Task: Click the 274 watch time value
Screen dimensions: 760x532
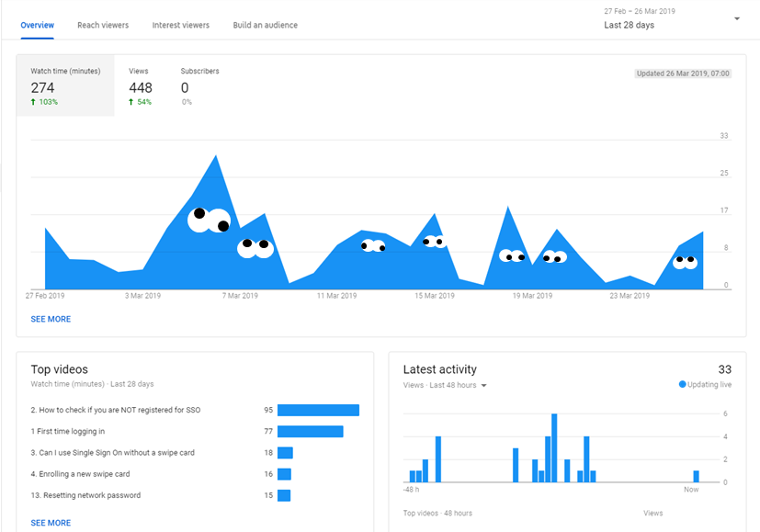Action: (x=42, y=87)
